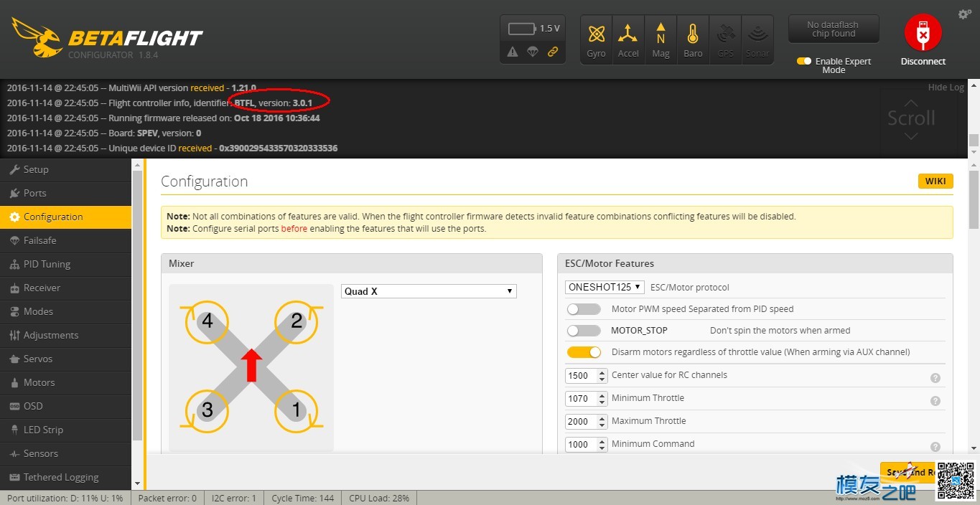Viewport: 980px width, 505px height.
Task: Click the Board: SPEV log line
Action: point(104,133)
